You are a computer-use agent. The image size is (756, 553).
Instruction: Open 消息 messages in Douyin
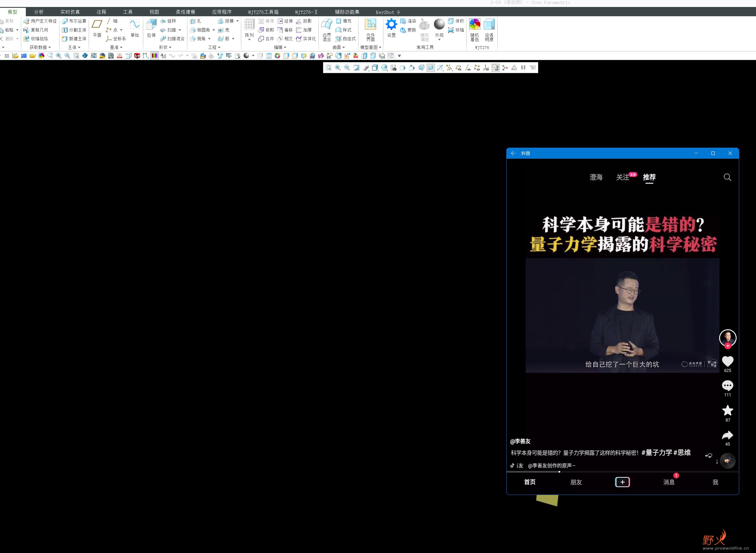click(669, 482)
